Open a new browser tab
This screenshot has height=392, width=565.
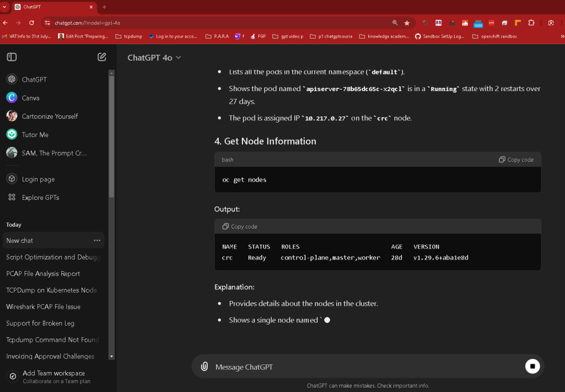coord(104,7)
